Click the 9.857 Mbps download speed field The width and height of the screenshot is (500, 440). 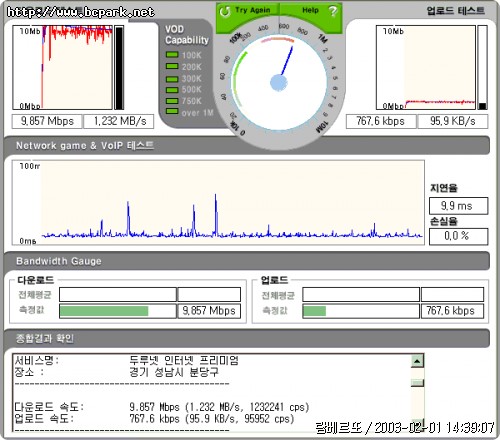(47, 121)
